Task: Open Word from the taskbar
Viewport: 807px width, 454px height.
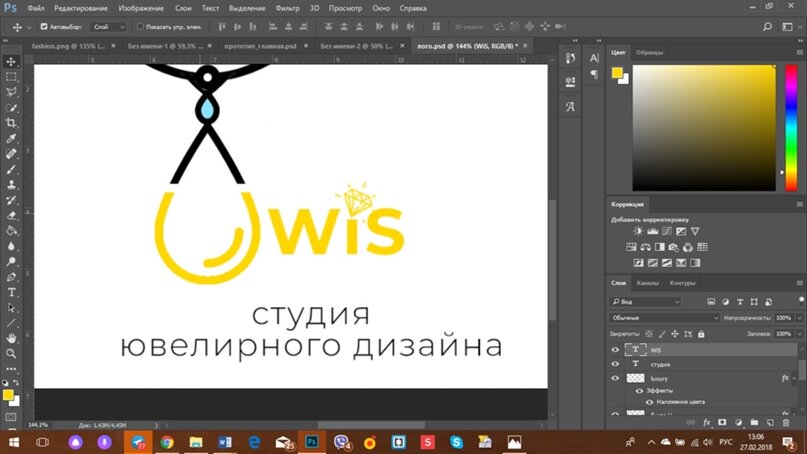Action: click(x=224, y=442)
